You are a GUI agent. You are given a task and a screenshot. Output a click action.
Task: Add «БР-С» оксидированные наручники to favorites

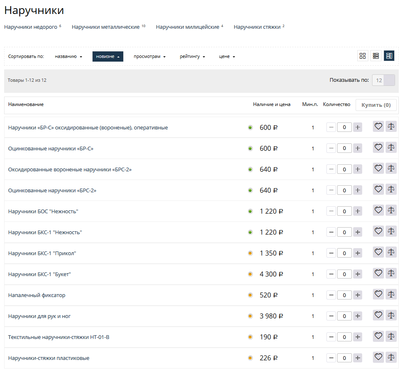(x=378, y=127)
